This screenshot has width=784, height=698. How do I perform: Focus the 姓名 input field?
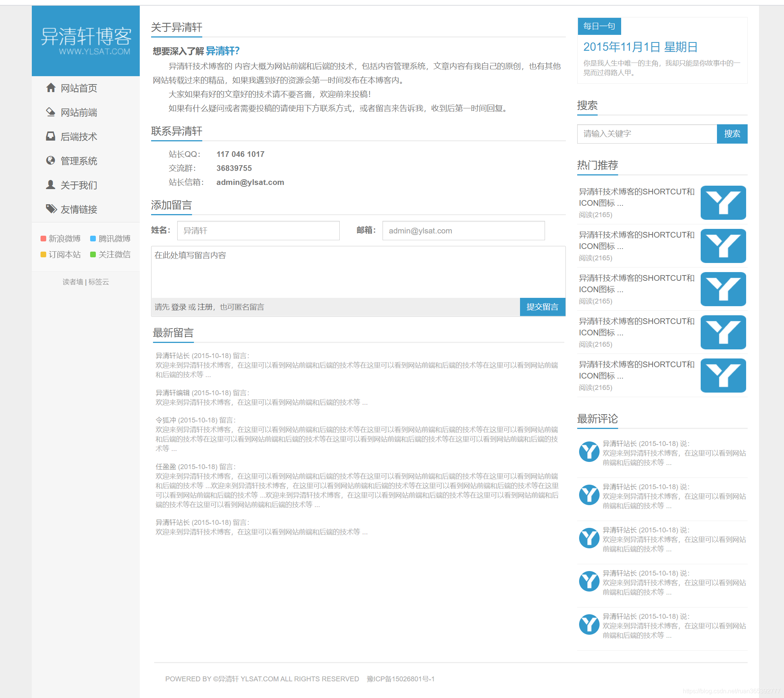pyautogui.click(x=258, y=230)
